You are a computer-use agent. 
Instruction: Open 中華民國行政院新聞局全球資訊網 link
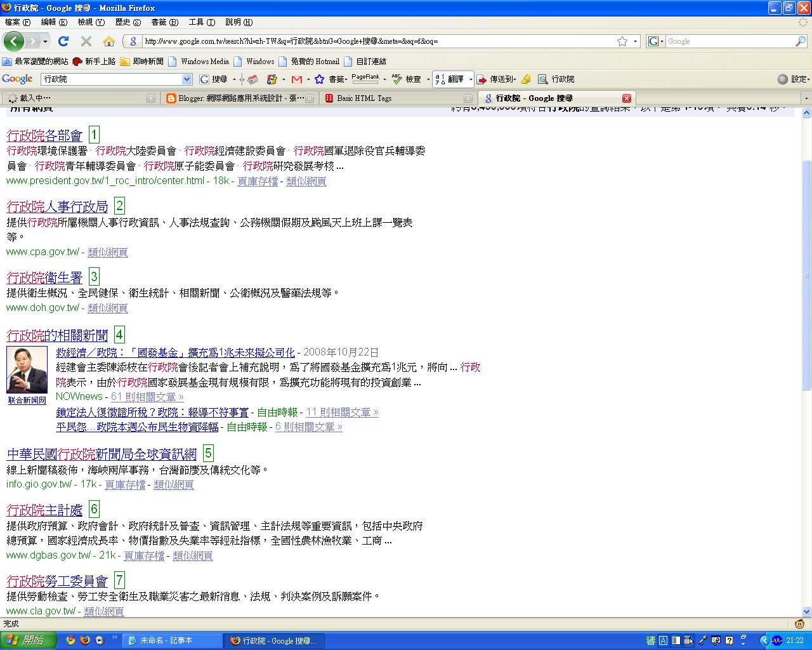[x=101, y=454]
